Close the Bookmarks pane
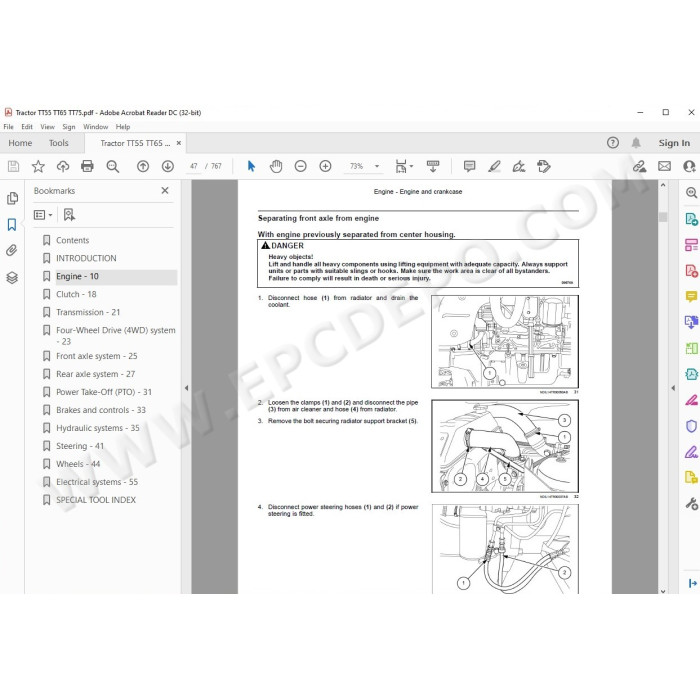This screenshot has width=700, height=700. pos(165,191)
